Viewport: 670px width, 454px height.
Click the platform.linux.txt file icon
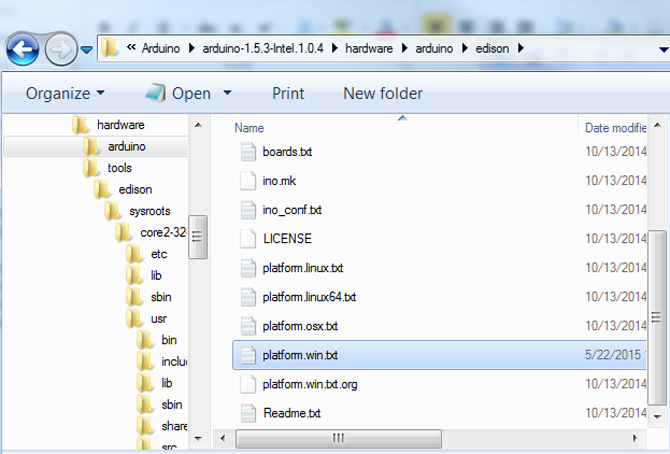point(248,268)
